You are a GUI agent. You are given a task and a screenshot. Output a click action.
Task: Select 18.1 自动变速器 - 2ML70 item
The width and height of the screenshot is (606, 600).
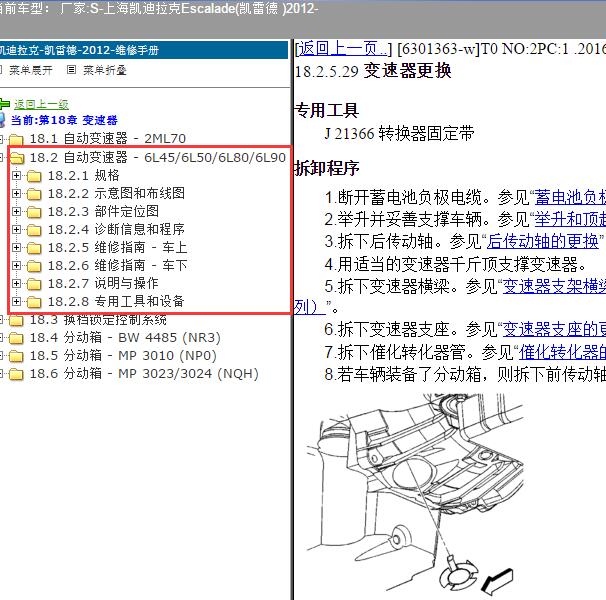[x=108, y=138]
